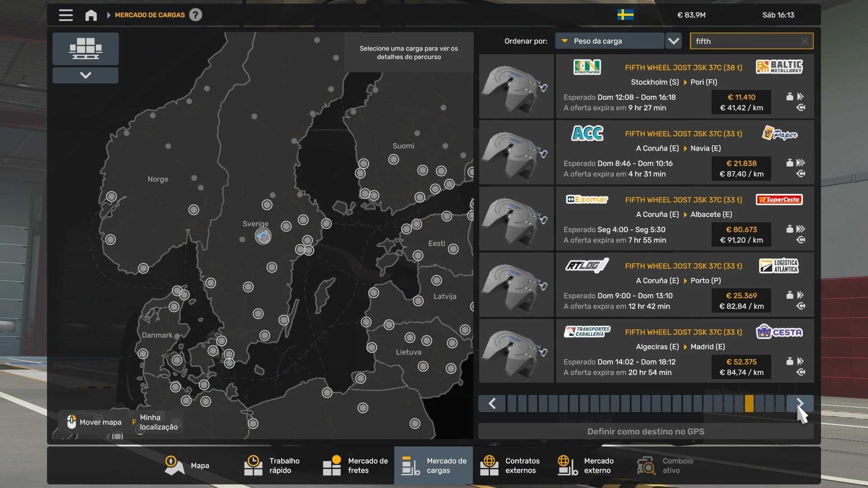Go to previous page of cargo offers
The image size is (868, 488).
pyautogui.click(x=492, y=403)
